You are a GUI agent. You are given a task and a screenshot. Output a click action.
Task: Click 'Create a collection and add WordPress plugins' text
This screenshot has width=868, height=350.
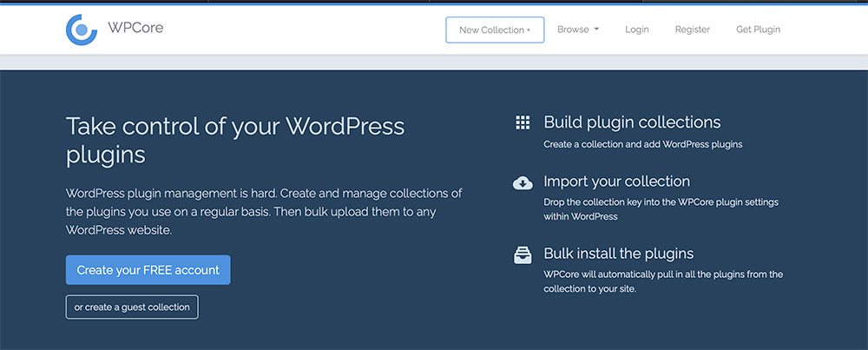click(x=642, y=144)
